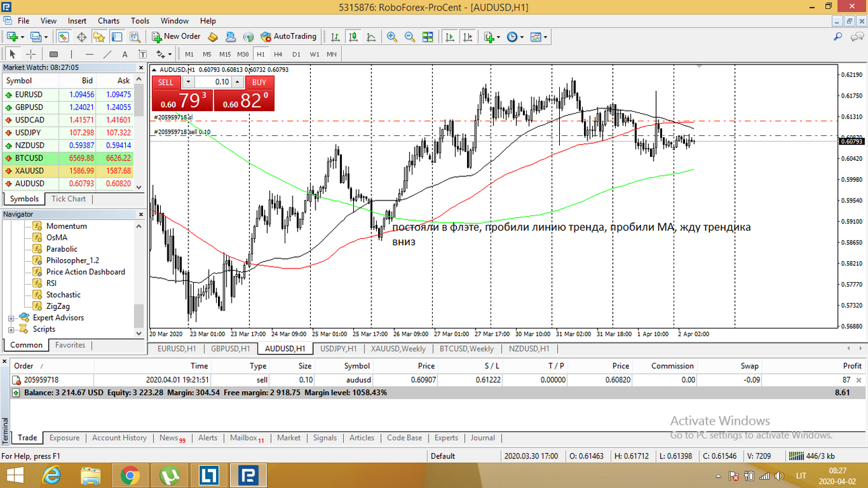Expand the Indicators dropdown arrow
This screenshot has width=868, height=488.
tap(499, 36)
